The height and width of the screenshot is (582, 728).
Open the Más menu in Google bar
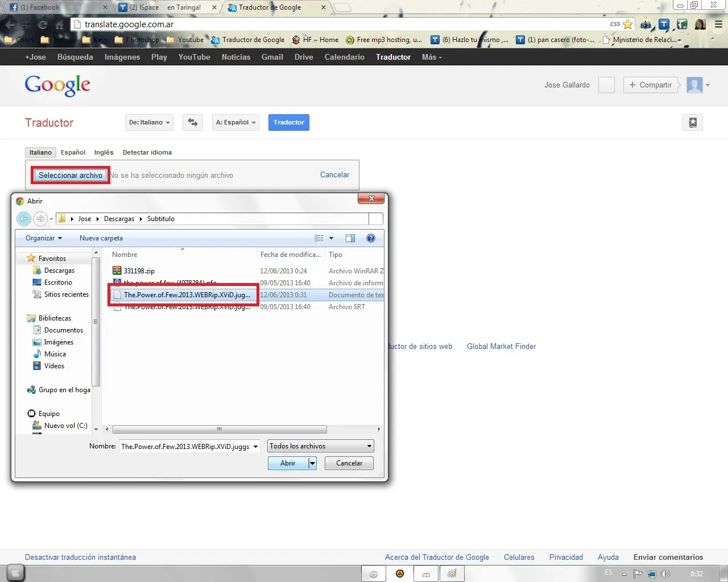click(432, 57)
